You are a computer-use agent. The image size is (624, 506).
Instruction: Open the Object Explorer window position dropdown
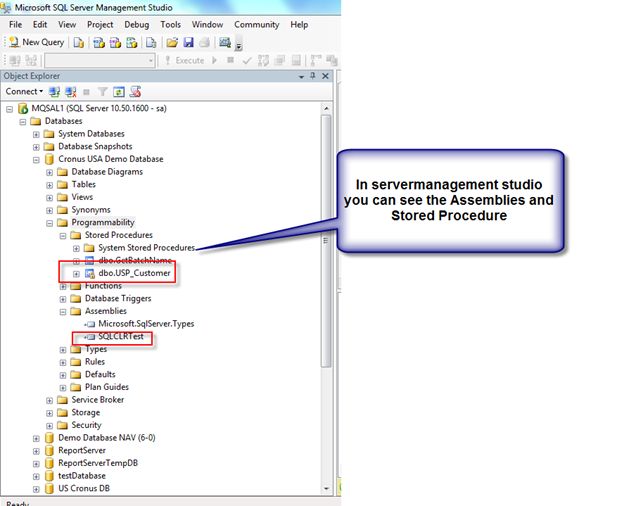tap(301, 76)
